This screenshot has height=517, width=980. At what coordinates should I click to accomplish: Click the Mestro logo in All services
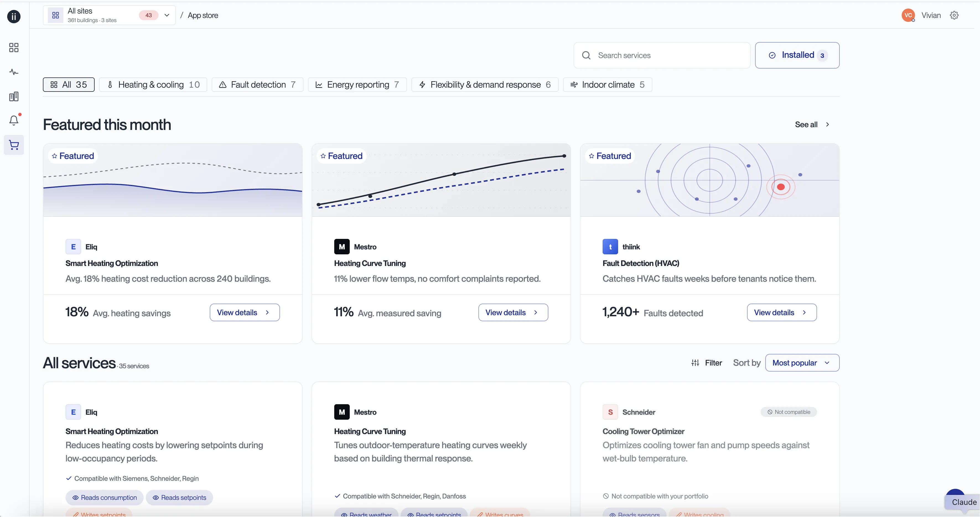[x=342, y=412]
